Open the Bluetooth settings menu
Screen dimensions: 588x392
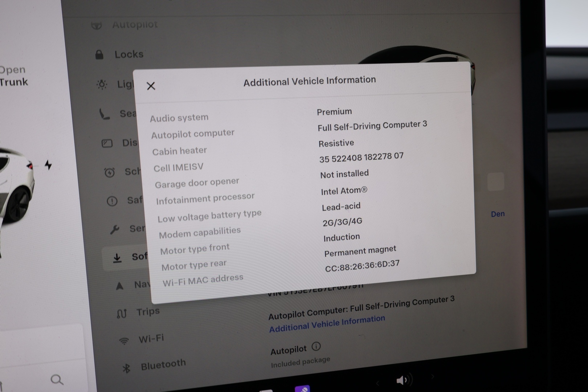coord(163,365)
